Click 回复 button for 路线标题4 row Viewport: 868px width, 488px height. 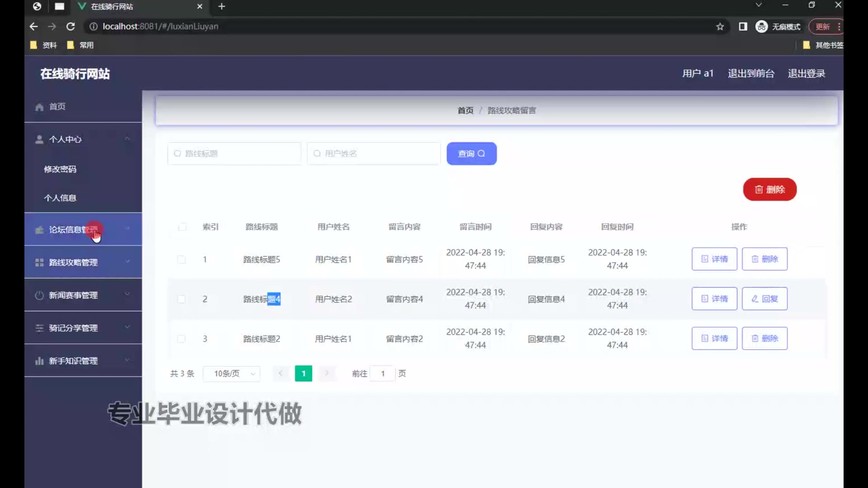tap(764, 299)
